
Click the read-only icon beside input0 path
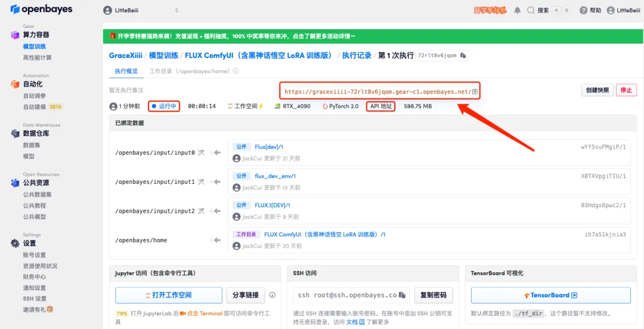pos(202,153)
